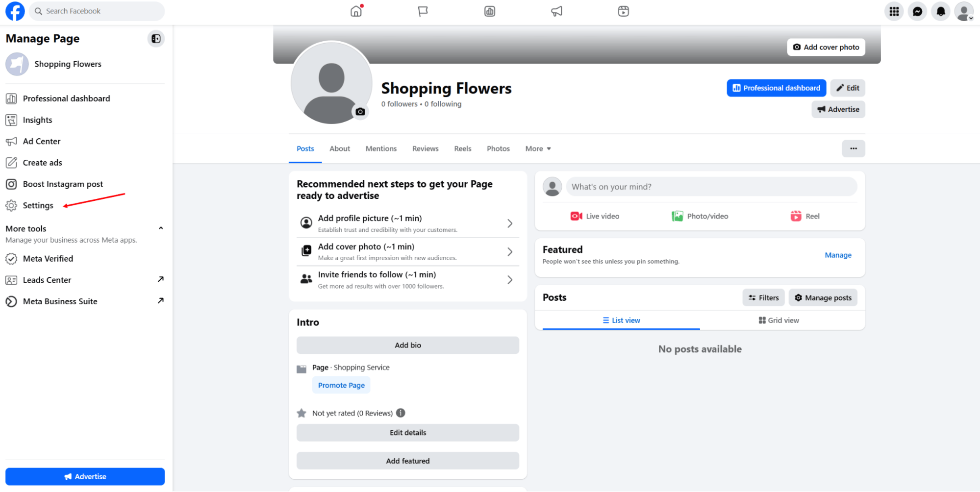
Task: Open your account menu dropdown
Action: coord(963,11)
